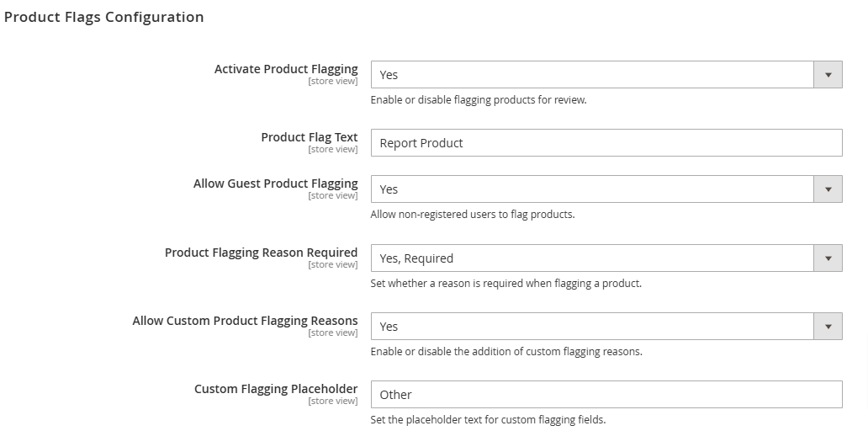Expand Allow Custom Product Flagging Reasons arrow
Image resolution: width=868 pixels, height=431 pixels.
pyautogui.click(x=828, y=327)
